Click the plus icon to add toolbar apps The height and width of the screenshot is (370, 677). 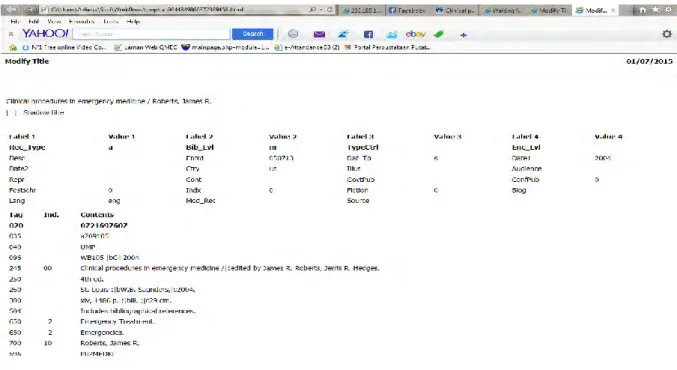(x=463, y=35)
